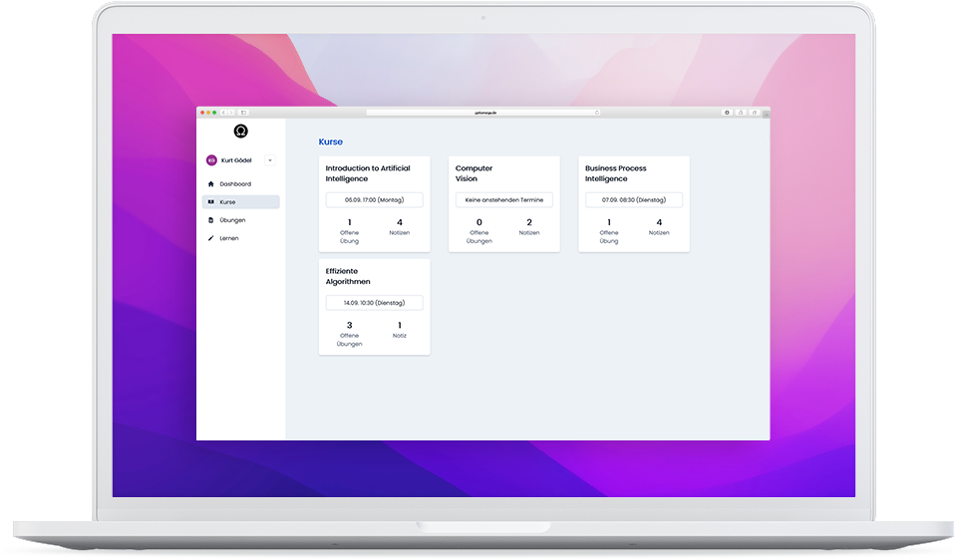Viewport: 957px width, 560px height.
Task: Click the Kurse page heading
Action: pyautogui.click(x=330, y=141)
